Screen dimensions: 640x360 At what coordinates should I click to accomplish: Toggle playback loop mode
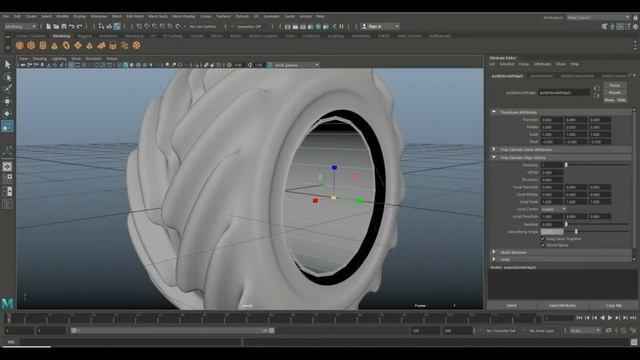(609, 331)
